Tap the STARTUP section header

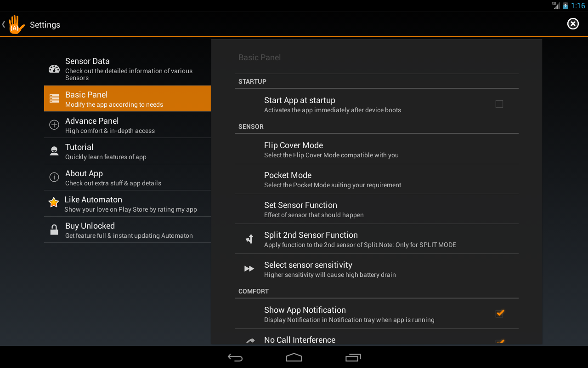[252, 81]
